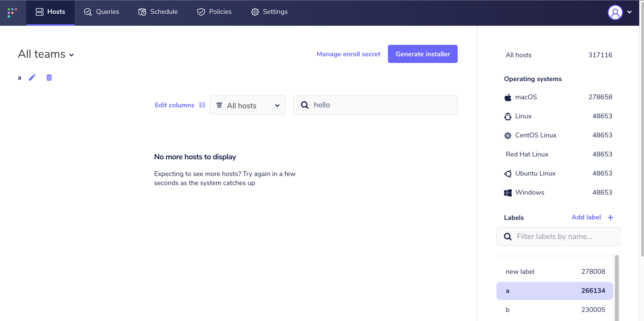
Task: Click the Windows logo icon
Action: [508, 192]
